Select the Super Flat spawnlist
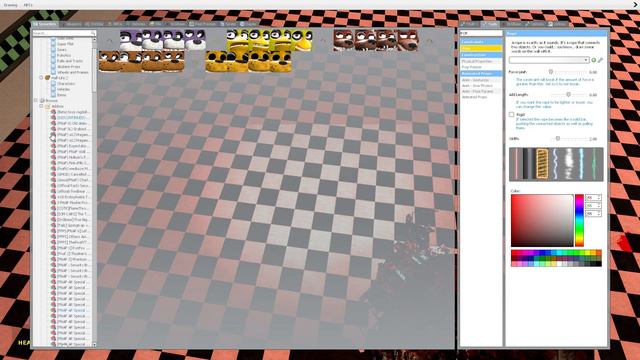Viewport: 640px width, 360px height. (65, 44)
